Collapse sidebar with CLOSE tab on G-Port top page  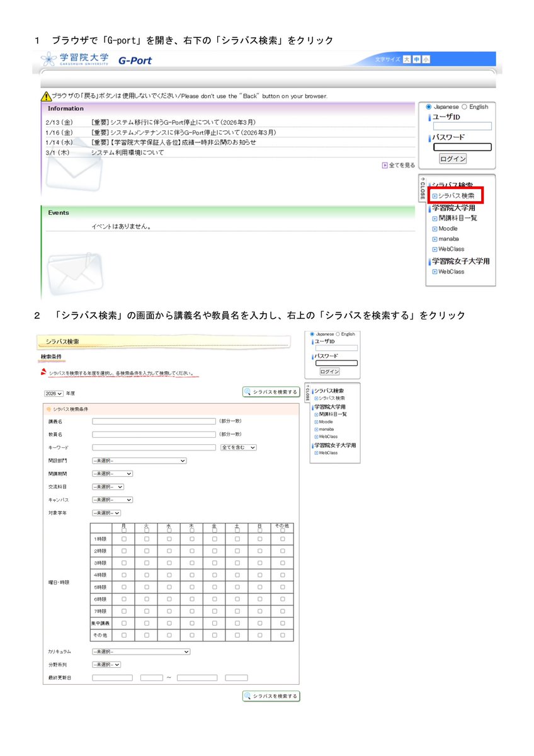(x=423, y=190)
